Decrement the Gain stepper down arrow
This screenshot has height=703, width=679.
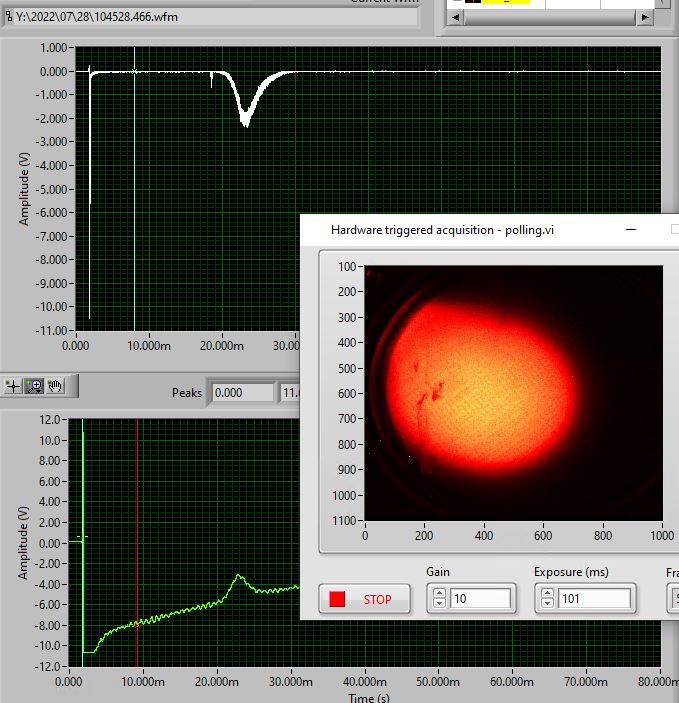(438, 605)
